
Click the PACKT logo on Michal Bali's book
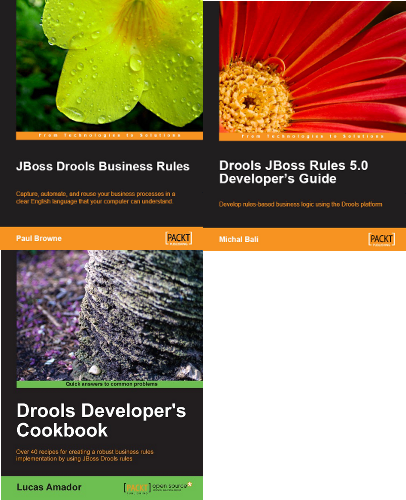[382, 239]
